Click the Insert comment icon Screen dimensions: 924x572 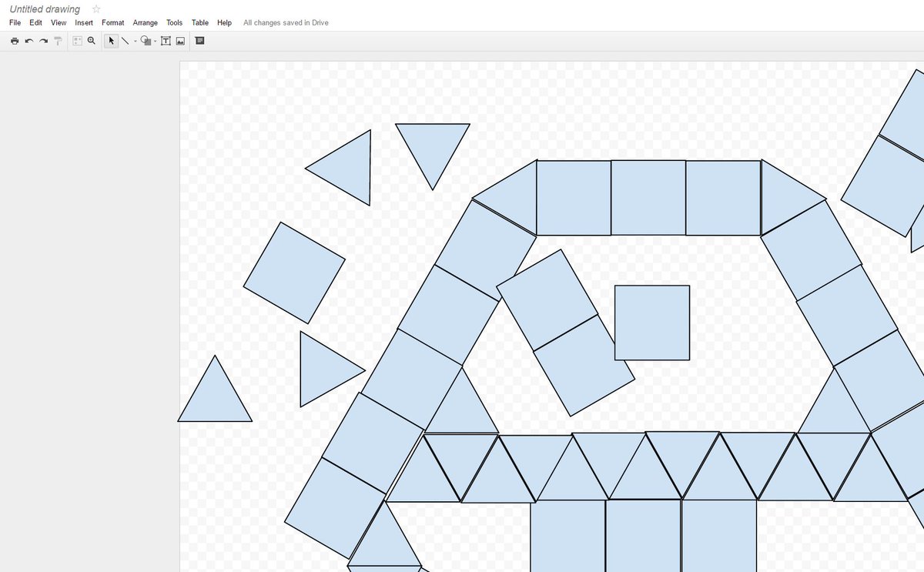199,41
